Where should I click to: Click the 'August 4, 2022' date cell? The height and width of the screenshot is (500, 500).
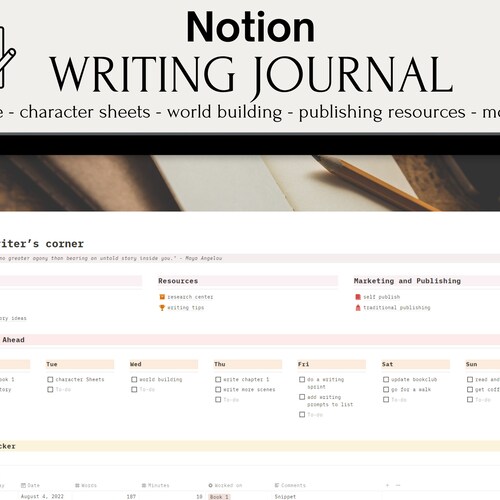pos(42,496)
